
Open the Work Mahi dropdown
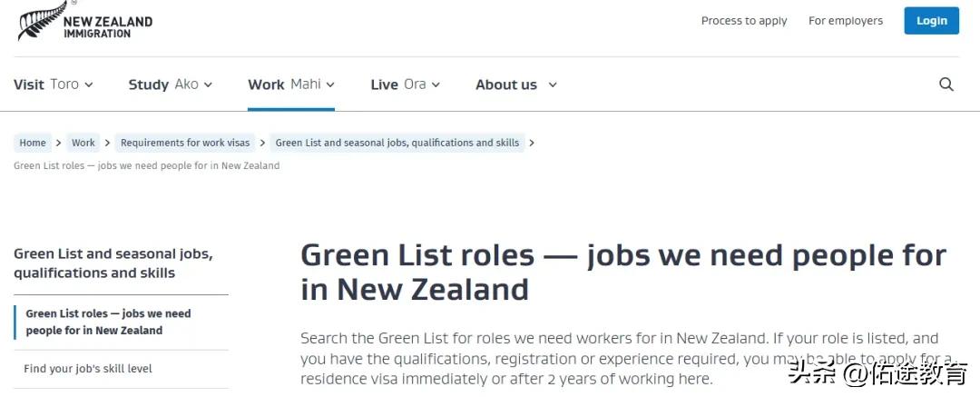(291, 84)
